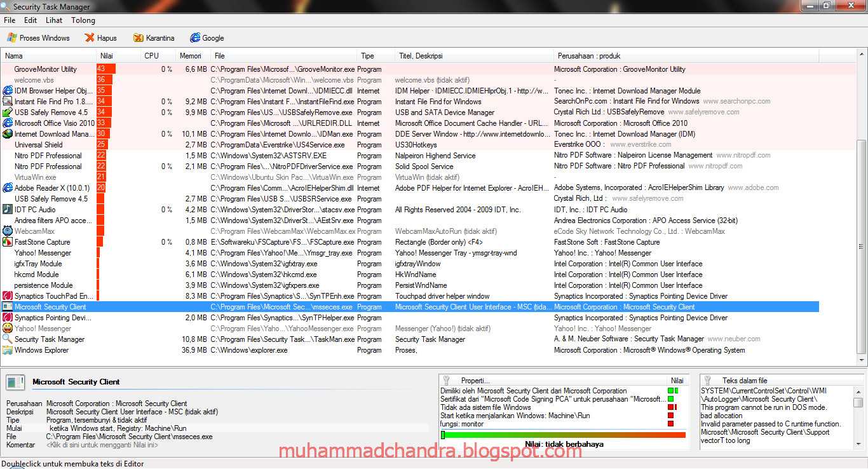
Task: Sort list by CPU column header
Action: point(158,56)
